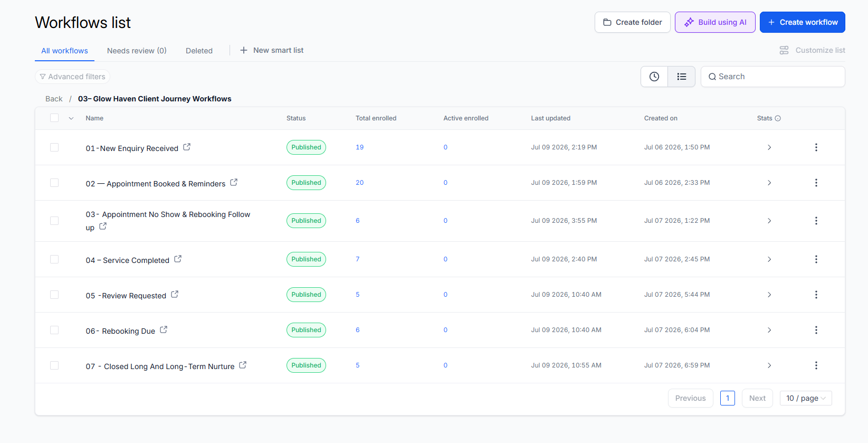The image size is (868, 443).
Task: Click the Customize list icon
Action: click(x=784, y=50)
